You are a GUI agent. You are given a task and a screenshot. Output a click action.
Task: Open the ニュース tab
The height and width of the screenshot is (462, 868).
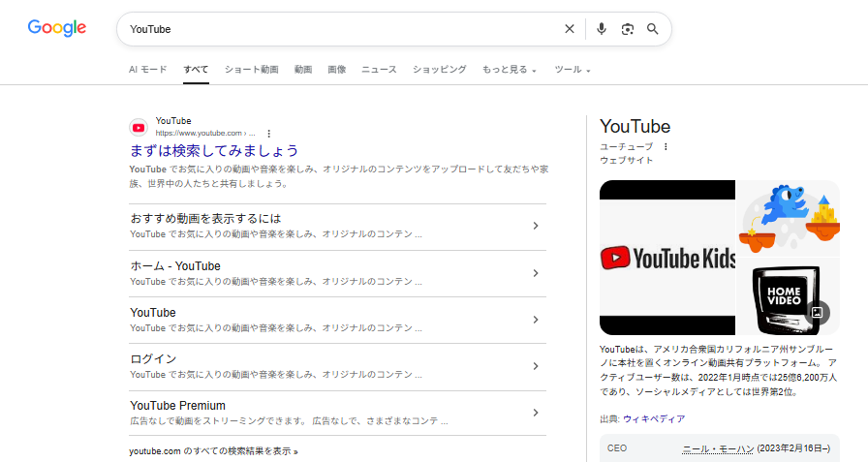[379, 70]
